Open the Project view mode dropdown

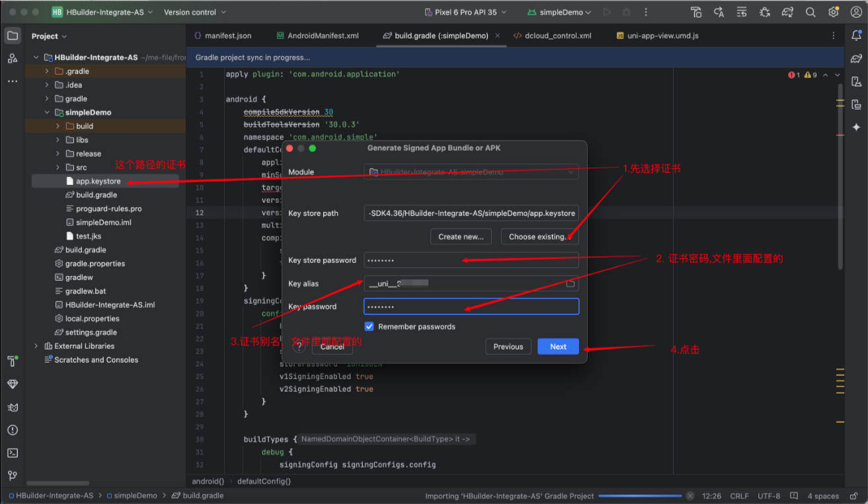coord(49,36)
